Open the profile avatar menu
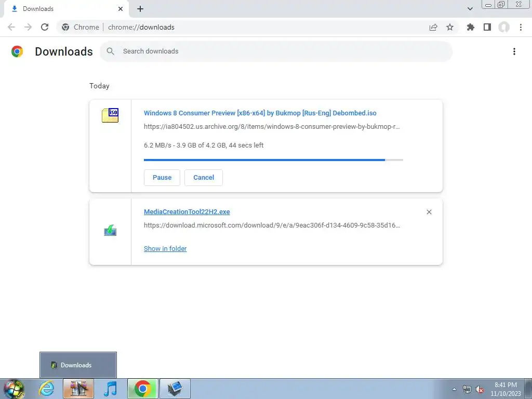Viewport: 532px width, 399px height. point(504,27)
